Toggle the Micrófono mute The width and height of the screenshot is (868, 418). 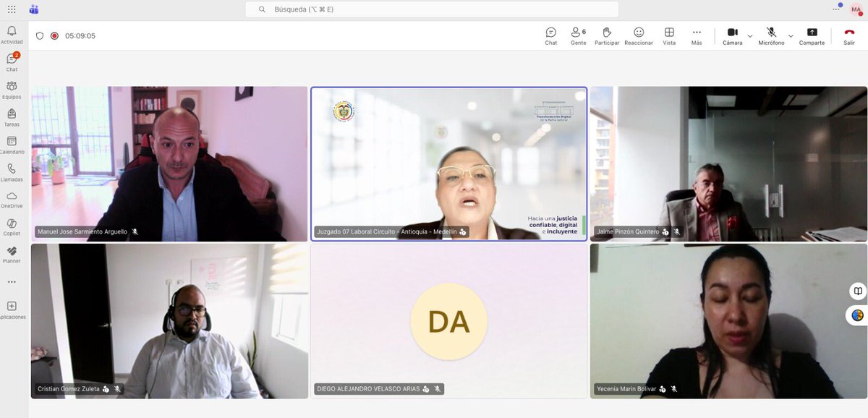click(x=771, y=36)
